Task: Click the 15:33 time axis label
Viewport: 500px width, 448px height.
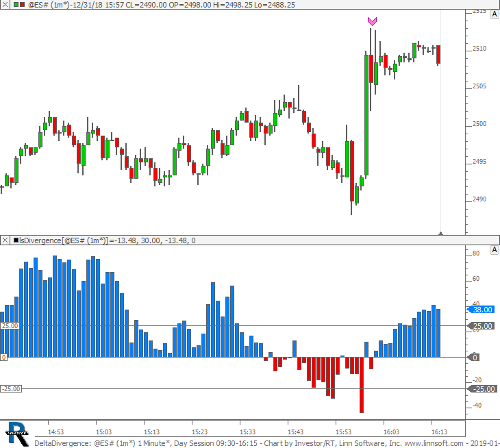Action: pos(247,432)
